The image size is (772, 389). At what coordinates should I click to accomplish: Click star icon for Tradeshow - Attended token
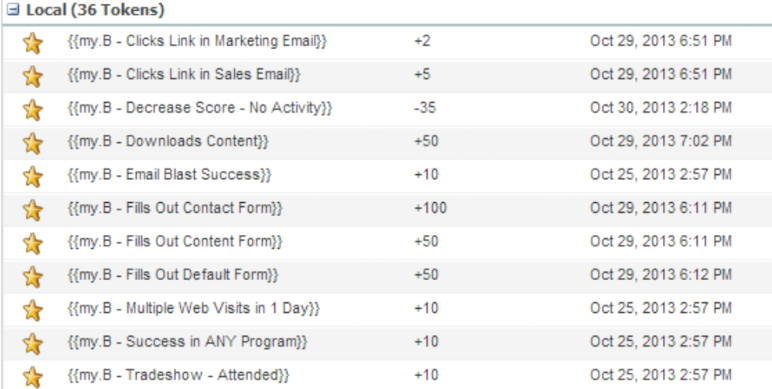pyautogui.click(x=32, y=377)
